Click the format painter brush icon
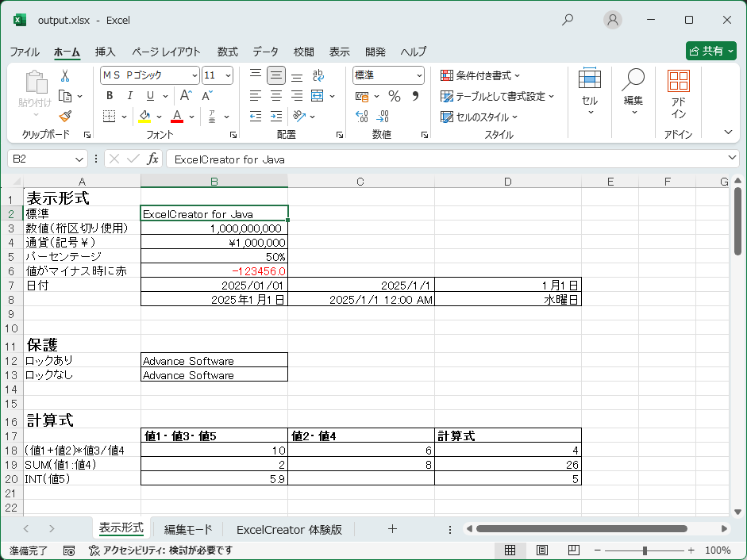This screenshot has width=747, height=560. (x=67, y=117)
